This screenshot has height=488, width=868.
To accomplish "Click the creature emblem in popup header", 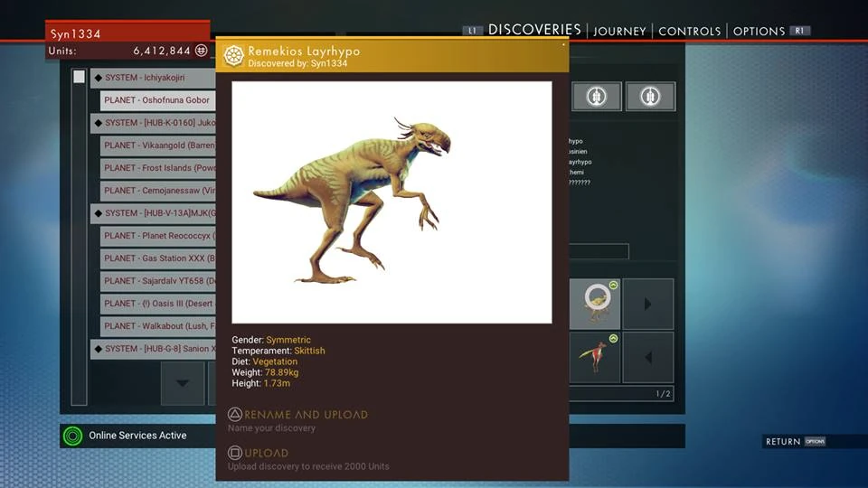I will click(233, 55).
